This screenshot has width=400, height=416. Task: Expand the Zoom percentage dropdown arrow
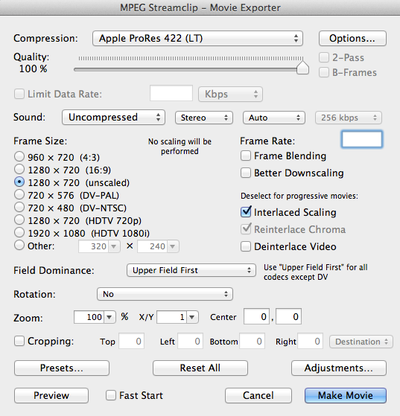(109, 317)
